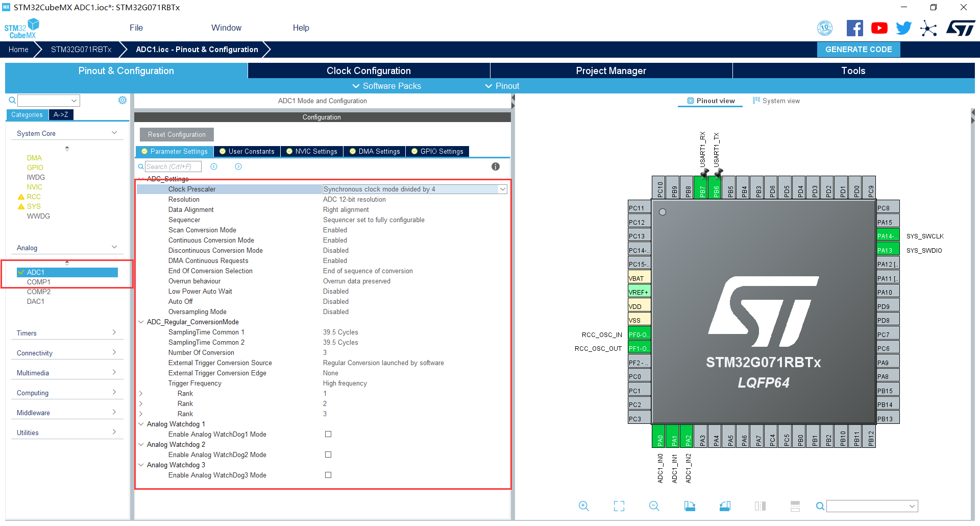This screenshot has height=526, width=980.
Task: Click best fit icon below the chip diagram
Action: coord(619,507)
